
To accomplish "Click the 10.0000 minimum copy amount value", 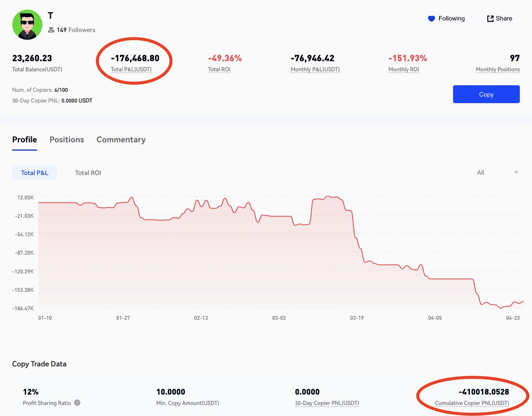I will (171, 392).
